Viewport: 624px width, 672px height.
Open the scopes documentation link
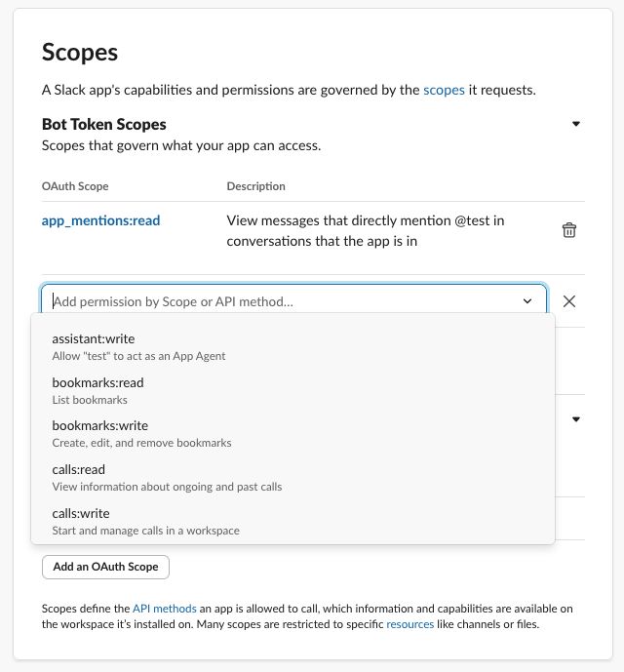click(444, 90)
